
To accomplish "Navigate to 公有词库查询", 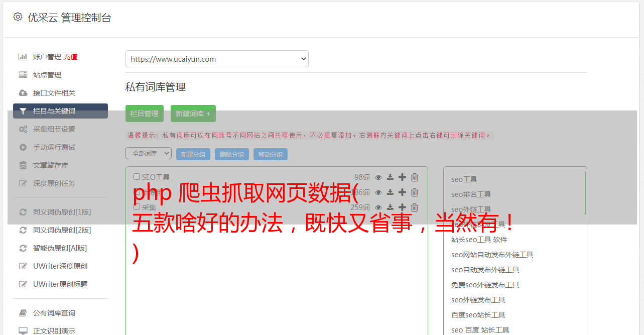I will click(54, 313).
